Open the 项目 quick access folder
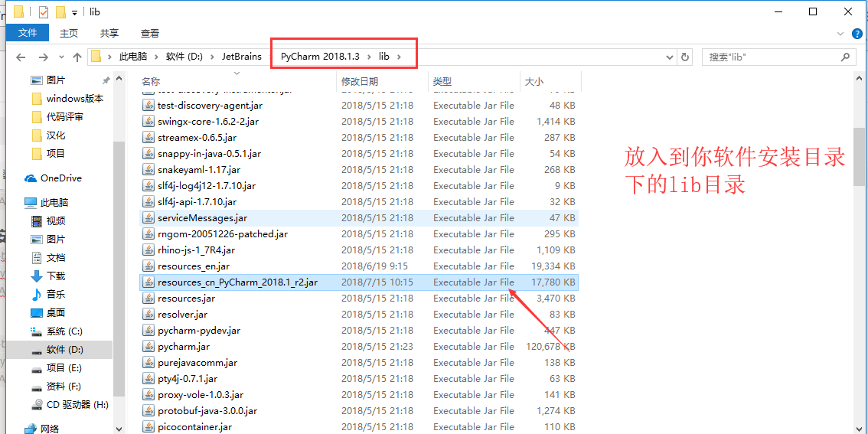This screenshot has width=868, height=434. tap(56, 154)
